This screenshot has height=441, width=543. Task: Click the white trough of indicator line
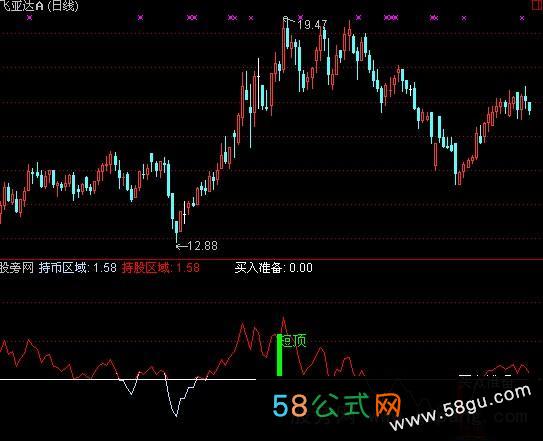(176, 414)
